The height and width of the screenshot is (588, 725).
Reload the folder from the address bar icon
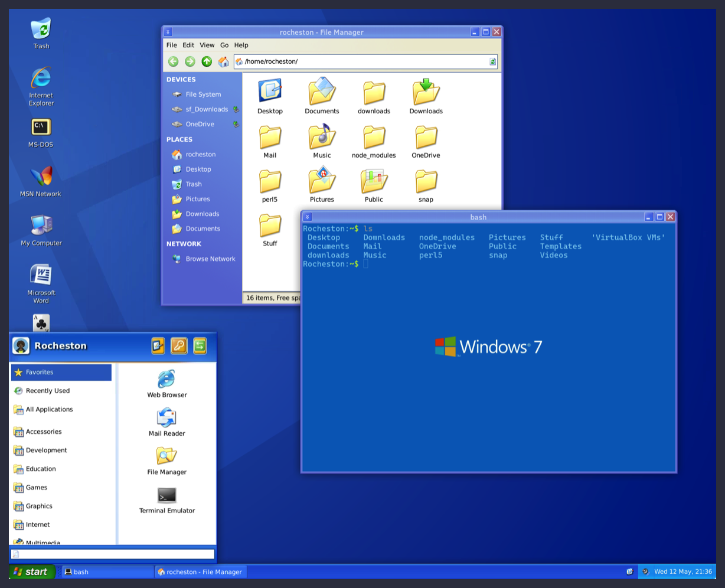click(x=492, y=61)
